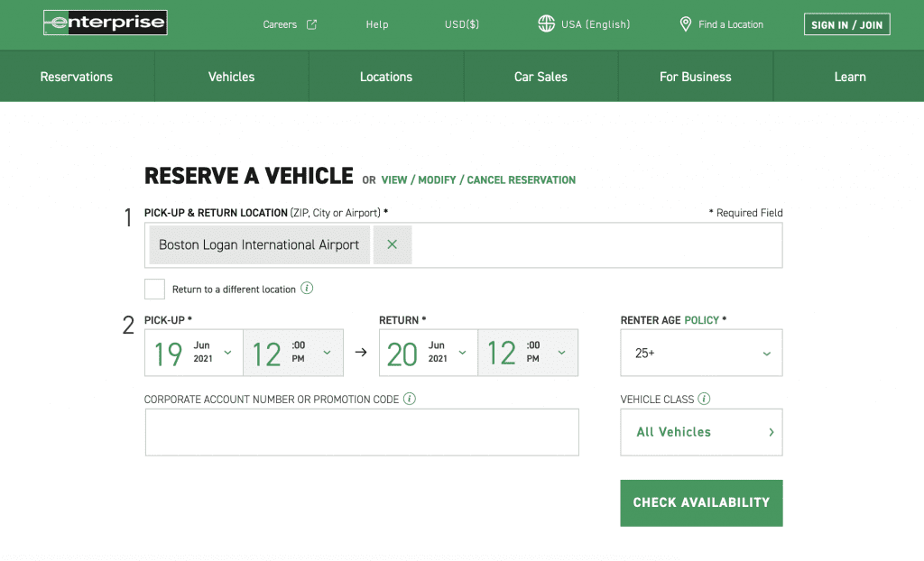Open the Locations menu

coord(386,77)
